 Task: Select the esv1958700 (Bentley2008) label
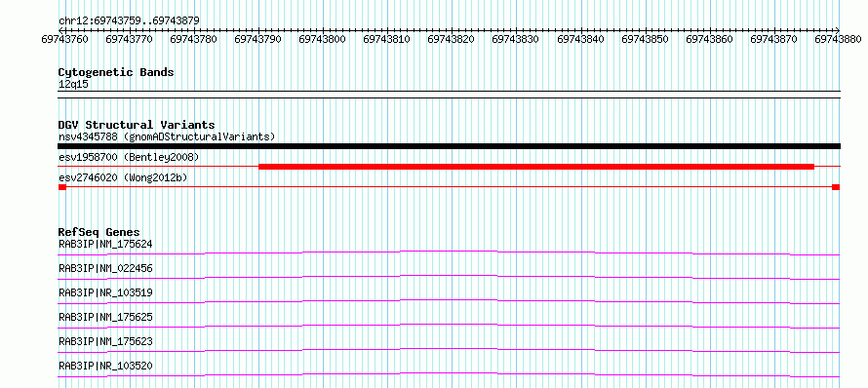click(129, 158)
